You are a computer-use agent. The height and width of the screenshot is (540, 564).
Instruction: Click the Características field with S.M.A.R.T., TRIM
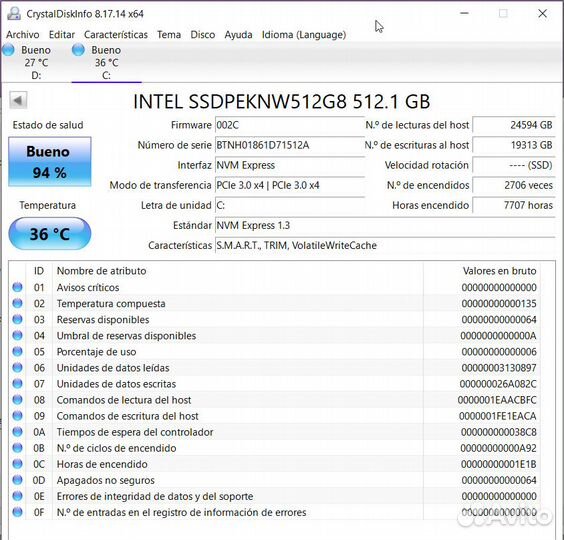click(385, 246)
